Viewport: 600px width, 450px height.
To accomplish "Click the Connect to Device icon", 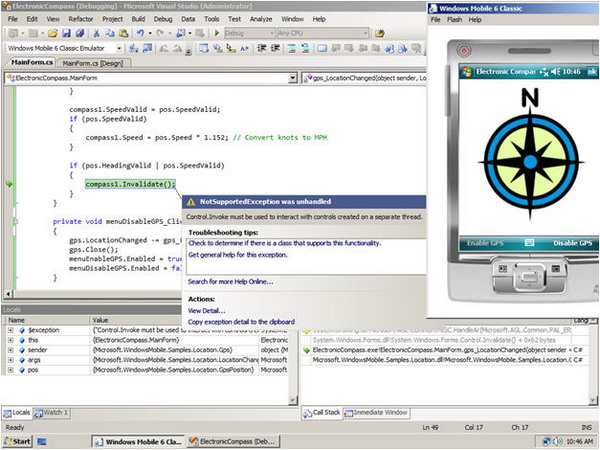I will [134, 48].
